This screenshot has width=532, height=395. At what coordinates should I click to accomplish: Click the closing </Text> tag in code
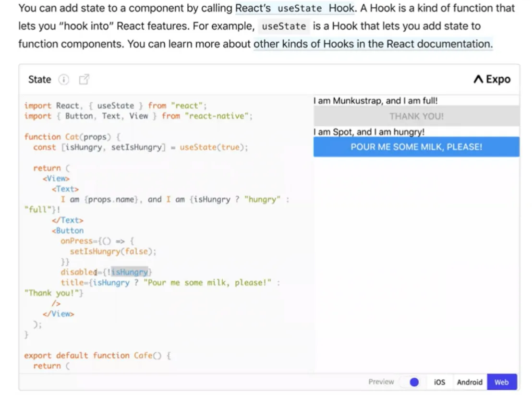coord(68,220)
